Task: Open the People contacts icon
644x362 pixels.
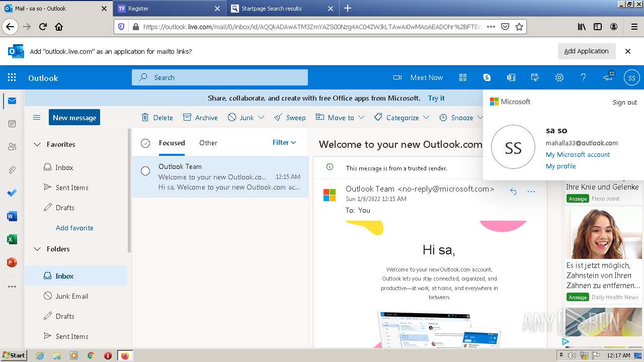Action: tap(12, 147)
